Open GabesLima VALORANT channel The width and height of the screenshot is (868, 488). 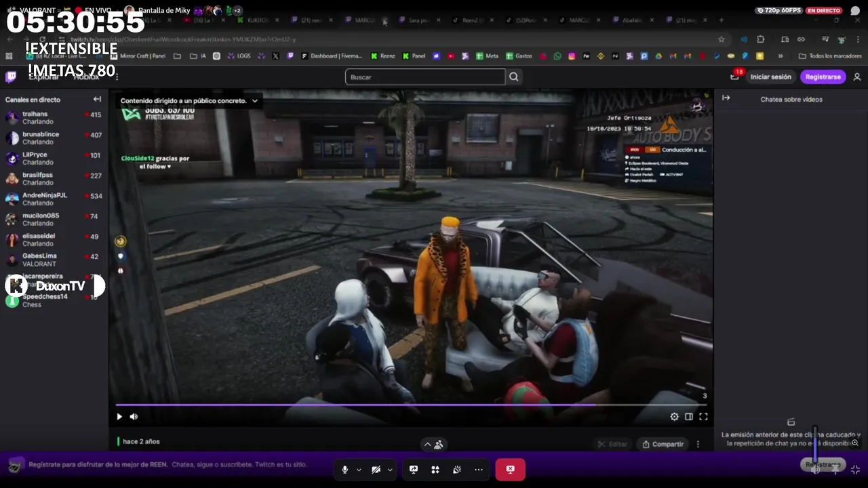pos(54,260)
